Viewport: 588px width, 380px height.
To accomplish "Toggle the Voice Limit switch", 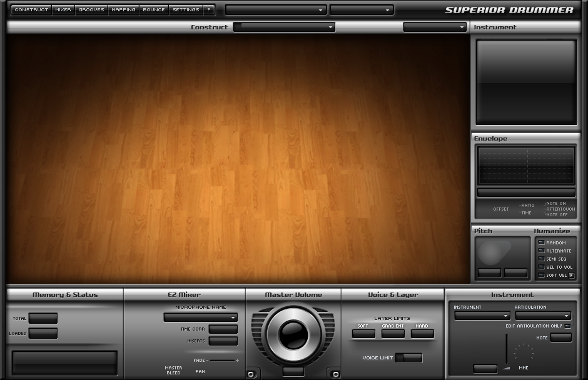I will 409,357.
